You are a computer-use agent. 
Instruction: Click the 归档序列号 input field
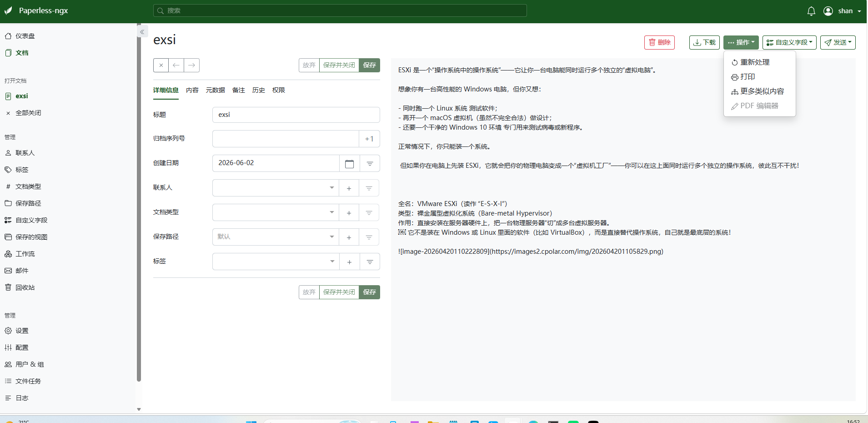(286, 139)
